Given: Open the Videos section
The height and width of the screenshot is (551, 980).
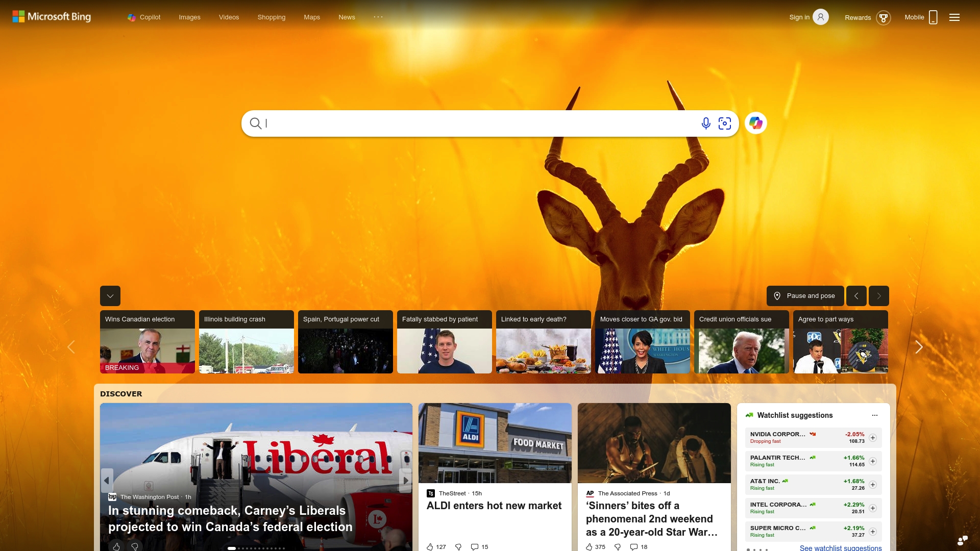Looking at the screenshot, I should [229, 17].
